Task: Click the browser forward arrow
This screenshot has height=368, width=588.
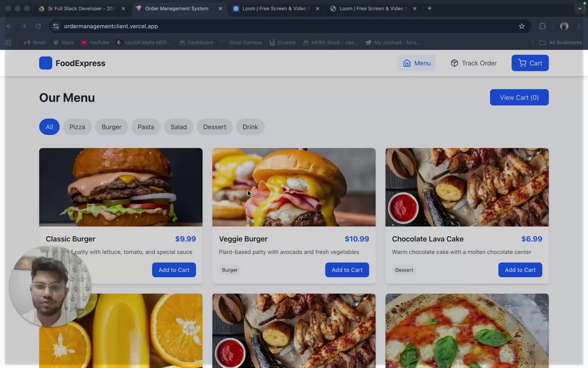Action: coord(23,26)
